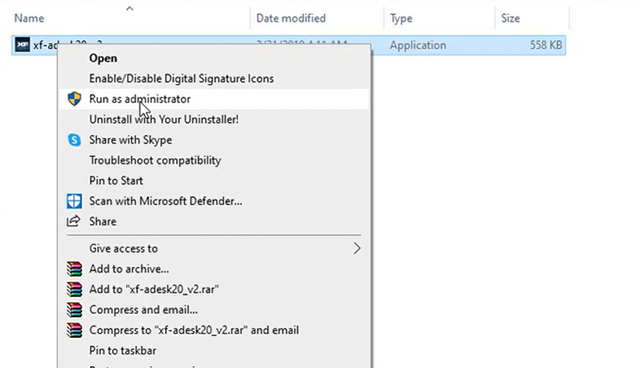Expand the Give access to chevron arrow

pos(357,248)
